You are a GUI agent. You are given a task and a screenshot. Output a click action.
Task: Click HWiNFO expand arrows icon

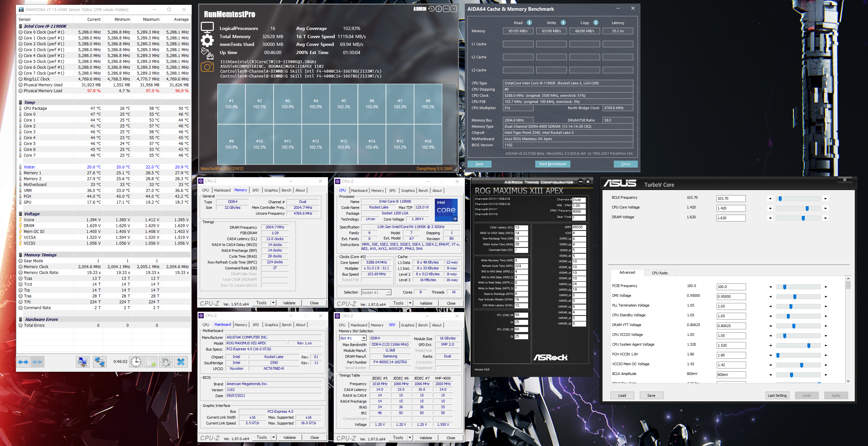coord(23,362)
